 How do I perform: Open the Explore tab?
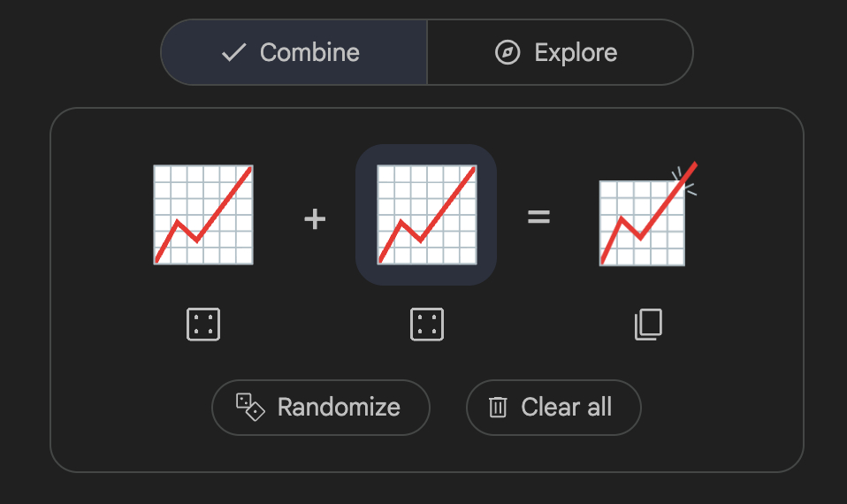point(559,52)
